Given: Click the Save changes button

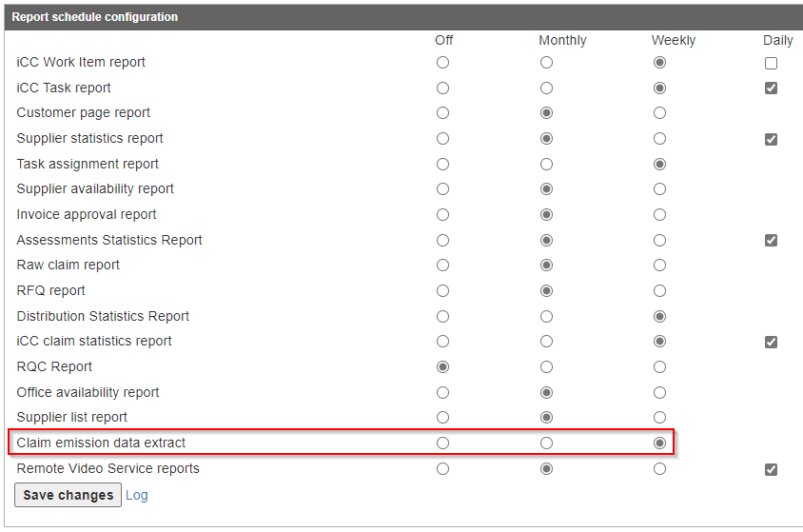Looking at the screenshot, I should coord(68,495).
